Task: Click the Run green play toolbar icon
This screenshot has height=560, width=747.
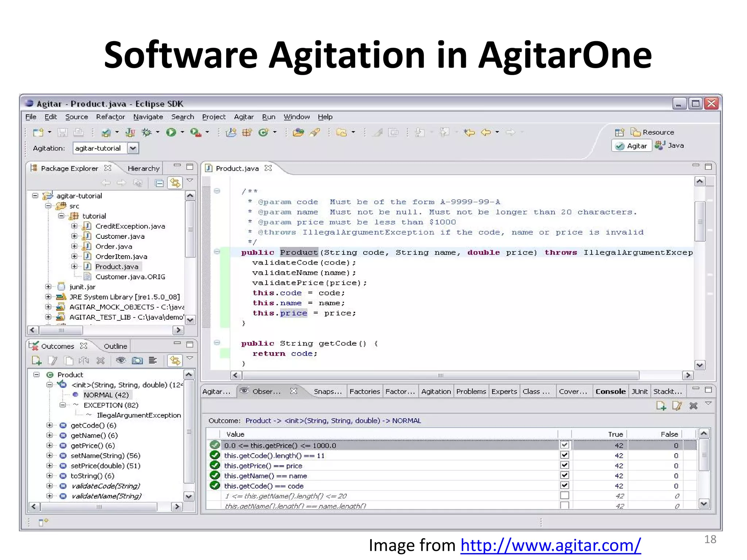Action: click(171, 132)
